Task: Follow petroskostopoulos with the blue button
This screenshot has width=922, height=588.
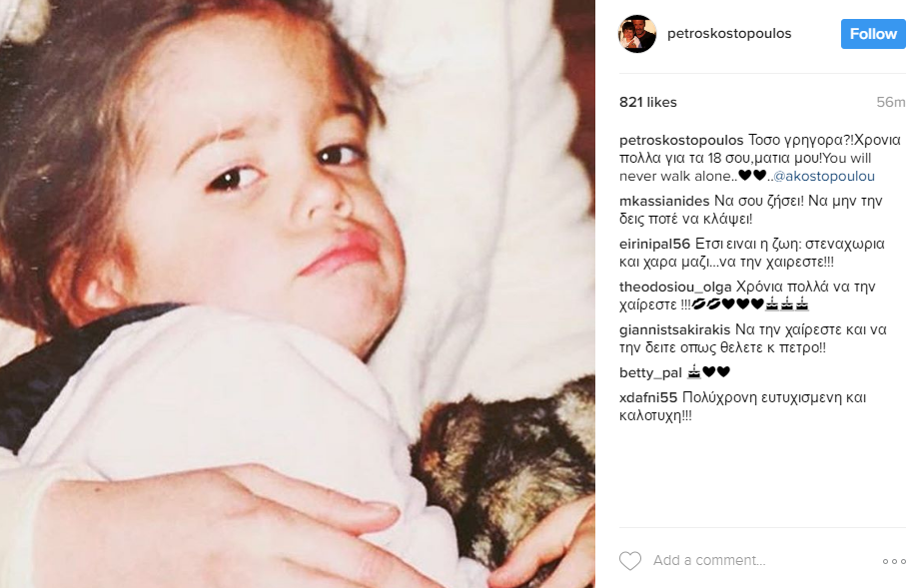Action: click(x=873, y=34)
